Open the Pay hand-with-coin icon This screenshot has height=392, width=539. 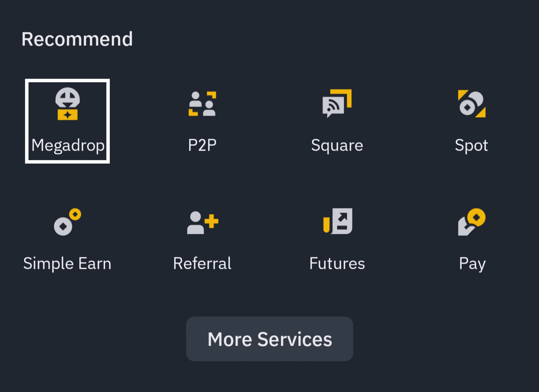pyautogui.click(x=472, y=222)
